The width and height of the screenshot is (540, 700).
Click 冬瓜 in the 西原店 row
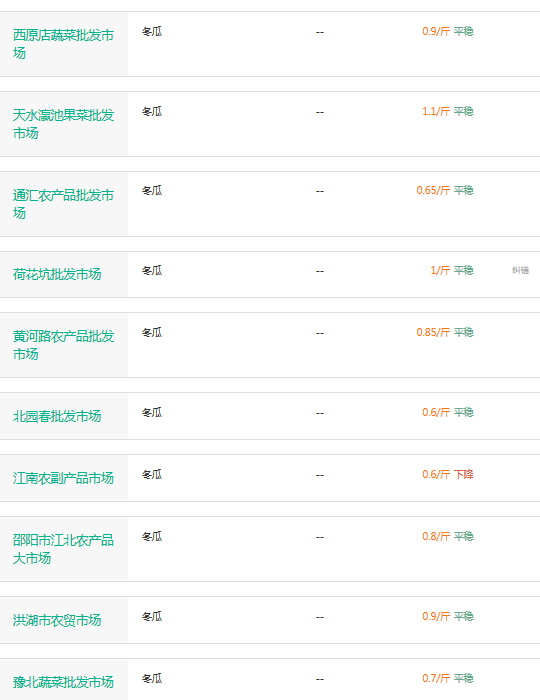[152, 32]
